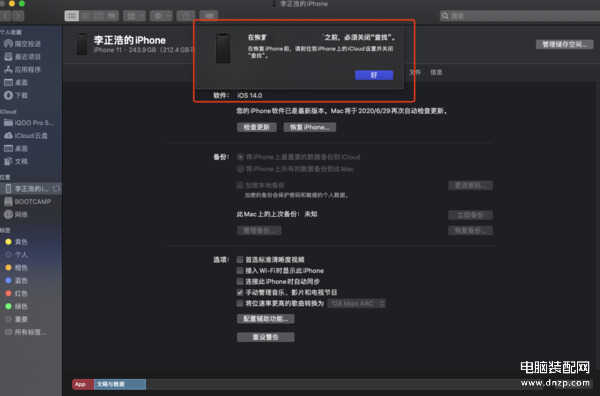600x396 pixels.
Task: Toggle show this iPhone when on Wi-Fi checkbox
Action: (240, 271)
